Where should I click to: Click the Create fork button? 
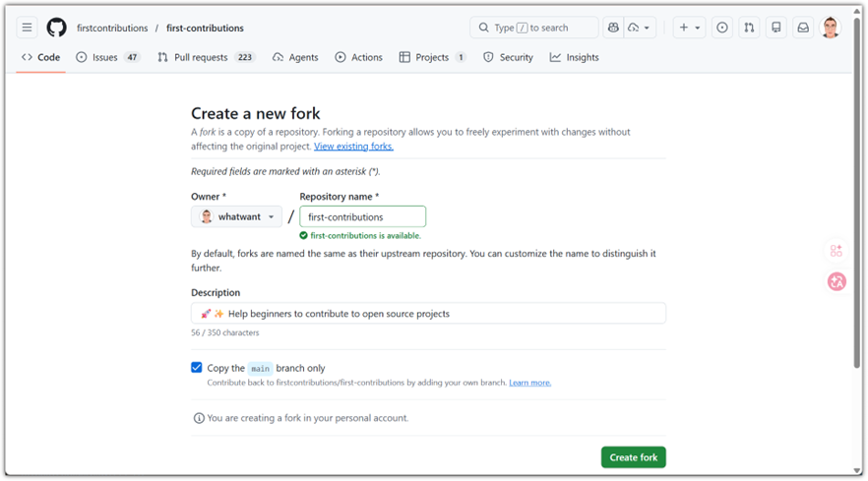[x=634, y=457]
